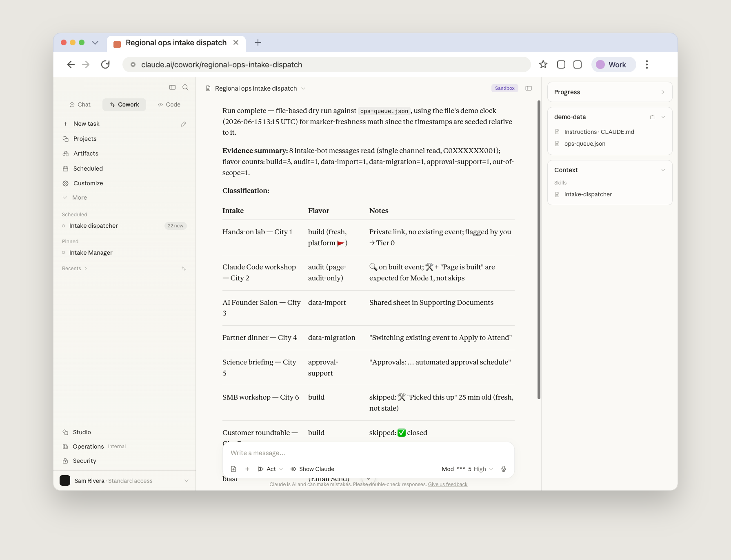
Task: Collapse the demo-data panel
Action: (663, 117)
